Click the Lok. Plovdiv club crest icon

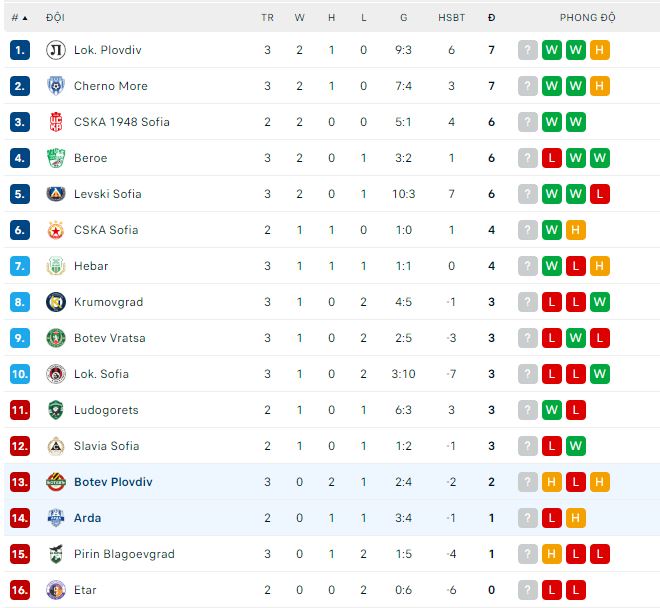pyautogui.click(x=56, y=50)
